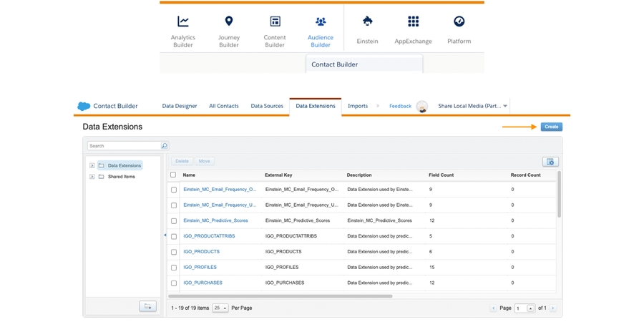644x322 pixels.
Task: Check the IGO_PRODUCTS row checkbox
Action: point(173,252)
